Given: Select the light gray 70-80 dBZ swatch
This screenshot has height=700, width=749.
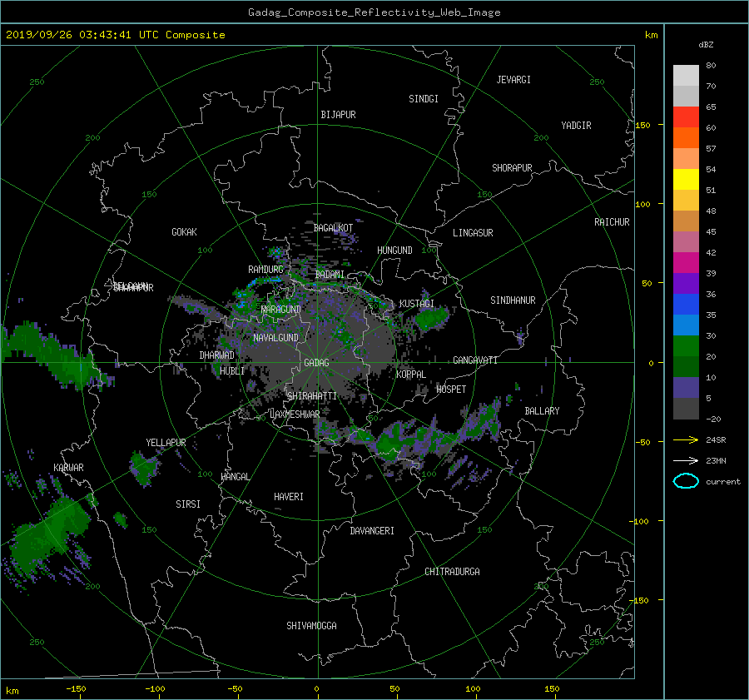Looking at the screenshot, I should coord(686,75).
